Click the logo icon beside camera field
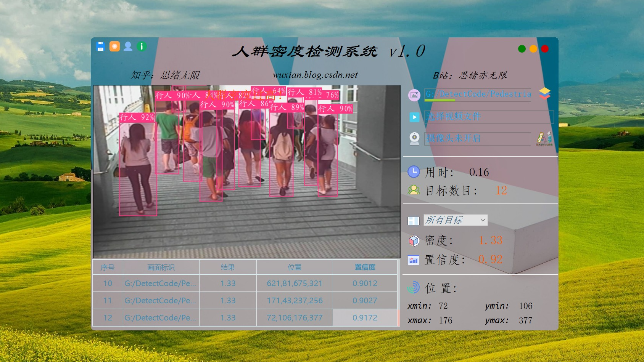Screen dimensions: 644x362 pos(544,139)
